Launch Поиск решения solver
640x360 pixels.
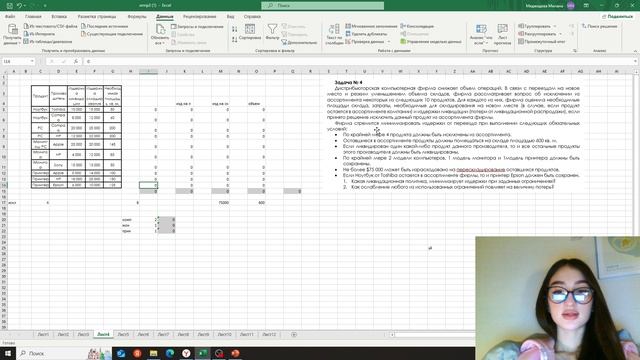600,26
